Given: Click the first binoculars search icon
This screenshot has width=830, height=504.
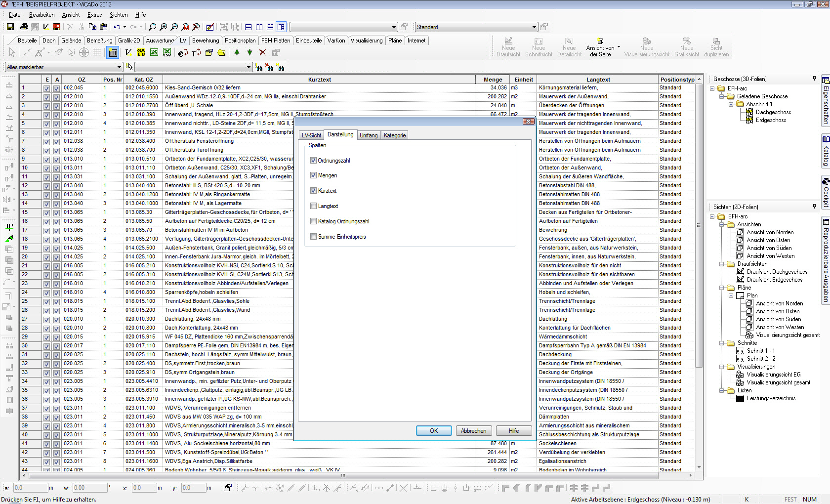Looking at the screenshot, I should click(259, 67).
